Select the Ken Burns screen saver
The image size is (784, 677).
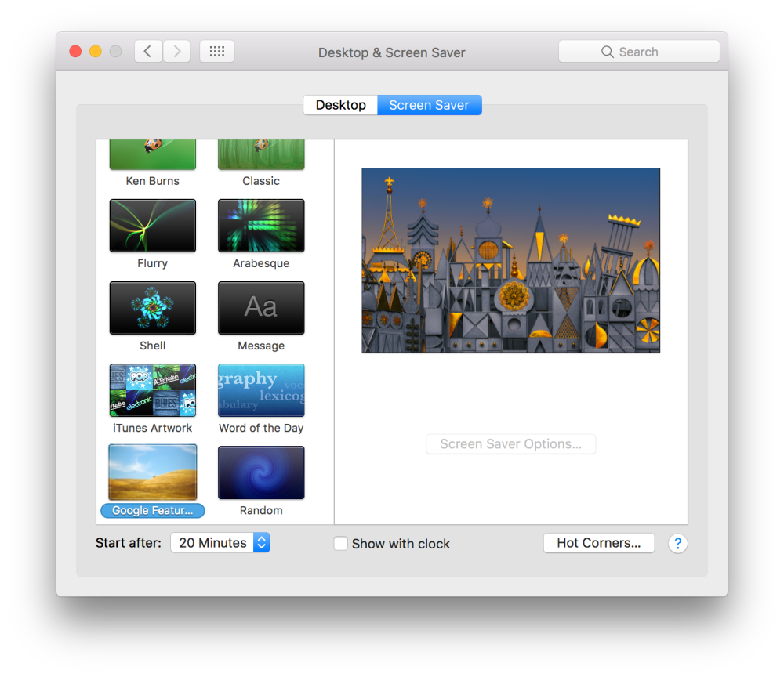[153, 155]
